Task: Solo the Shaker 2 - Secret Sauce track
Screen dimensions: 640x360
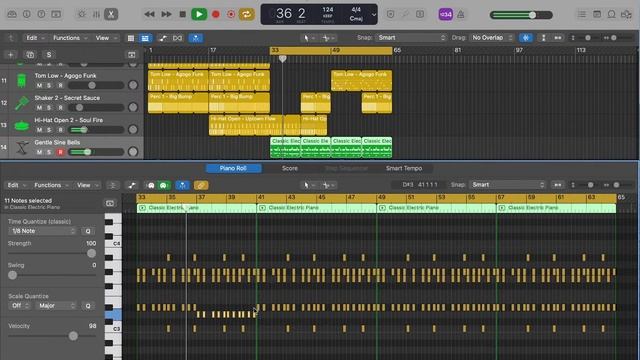Action: tap(49, 108)
